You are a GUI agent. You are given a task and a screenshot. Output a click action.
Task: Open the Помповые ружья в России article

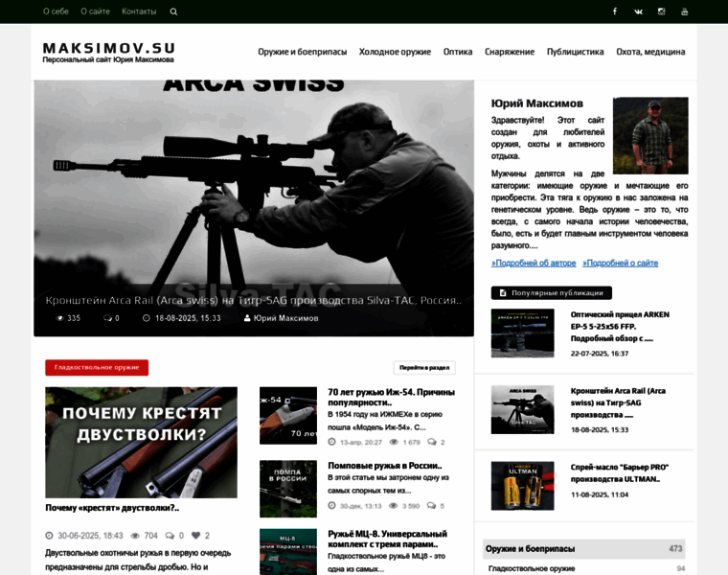pos(385,466)
